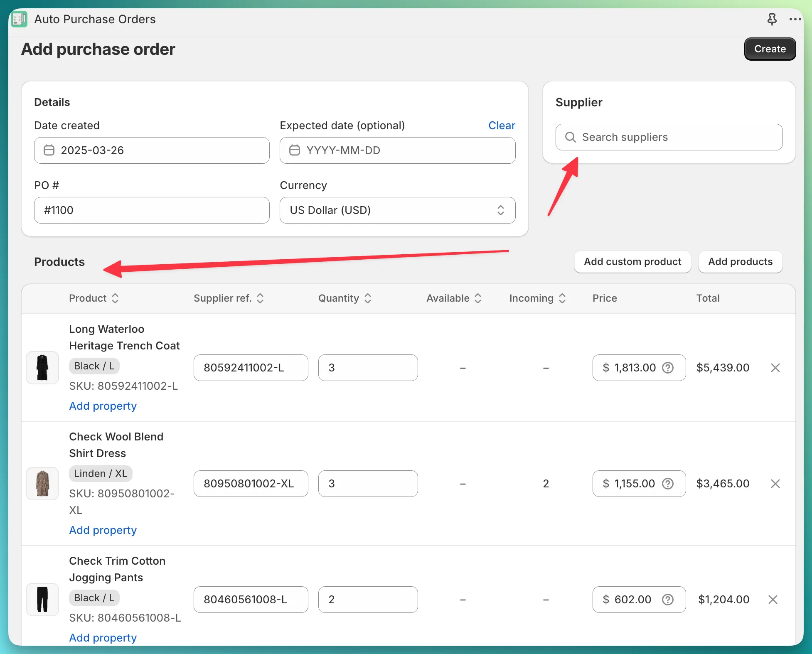This screenshot has width=812, height=654.
Task: Edit the Date created field 2025-03-26
Action: 152,150
